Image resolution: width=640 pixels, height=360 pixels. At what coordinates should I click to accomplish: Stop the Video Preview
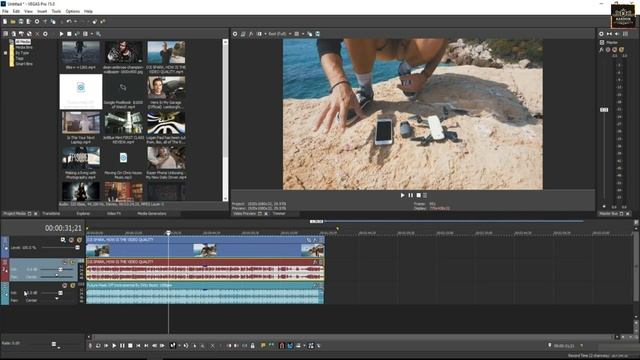[x=418, y=196]
